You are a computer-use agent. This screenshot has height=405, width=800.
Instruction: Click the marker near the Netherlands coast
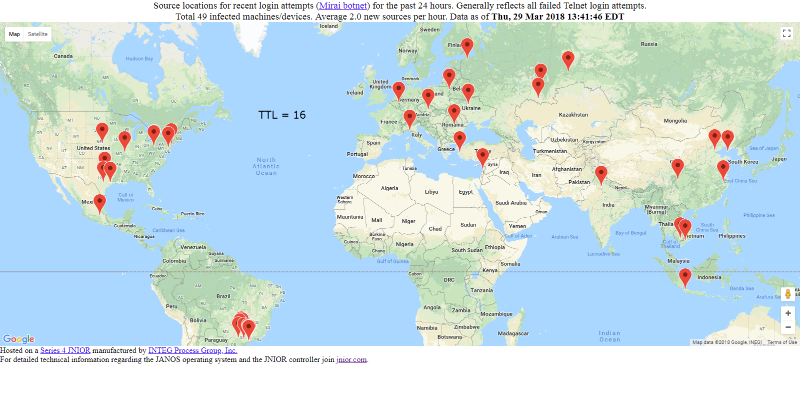coord(398,91)
